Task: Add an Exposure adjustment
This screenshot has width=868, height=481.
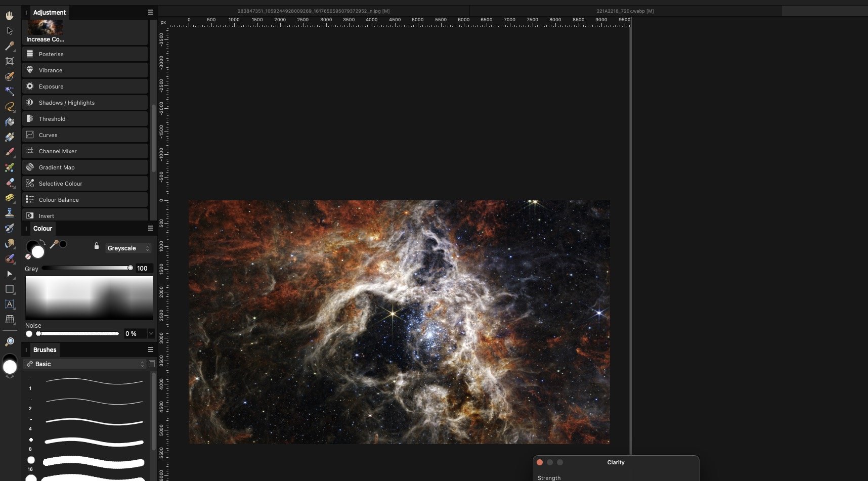Action: pos(85,86)
